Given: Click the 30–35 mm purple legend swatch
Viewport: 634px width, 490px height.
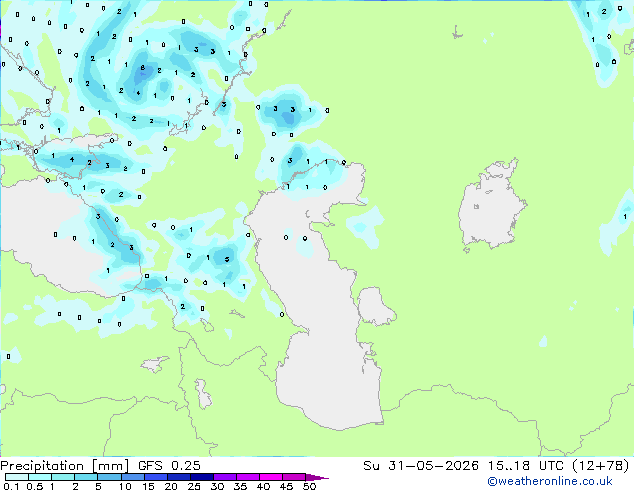Looking at the screenshot, I should coord(225,477).
